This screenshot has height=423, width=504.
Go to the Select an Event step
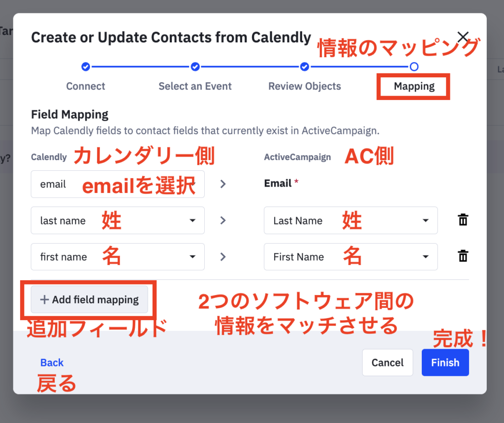point(195,86)
